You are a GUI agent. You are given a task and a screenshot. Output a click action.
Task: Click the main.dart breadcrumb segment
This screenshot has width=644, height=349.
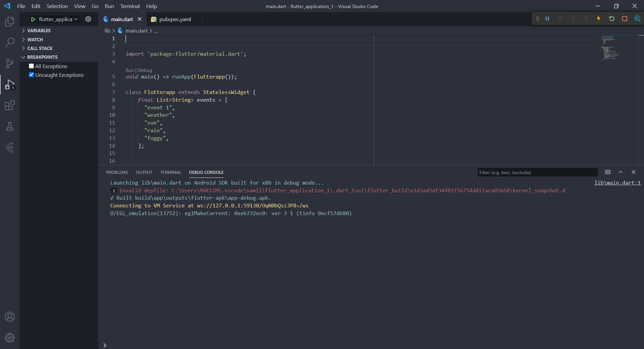[136, 31]
